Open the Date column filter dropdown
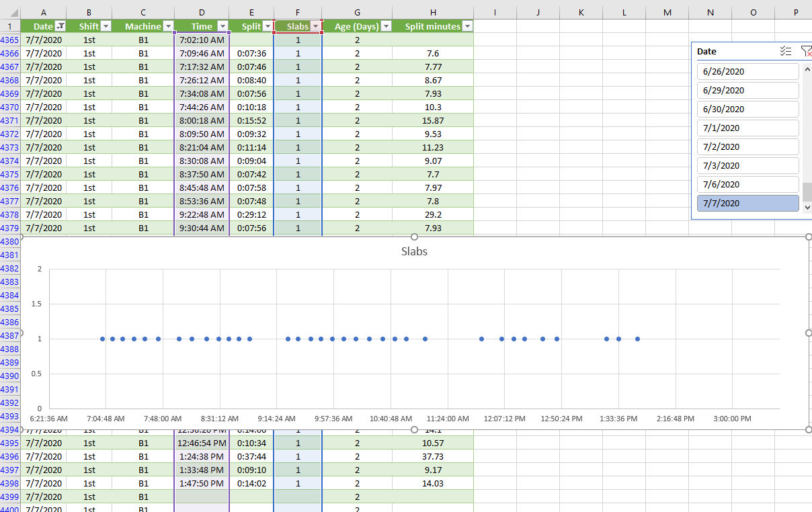The height and width of the screenshot is (512, 812). point(60,26)
